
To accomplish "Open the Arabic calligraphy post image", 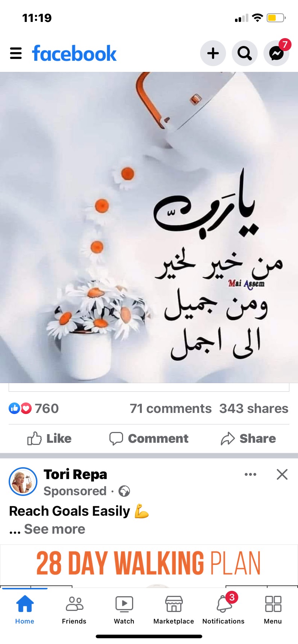I will click(149, 227).
